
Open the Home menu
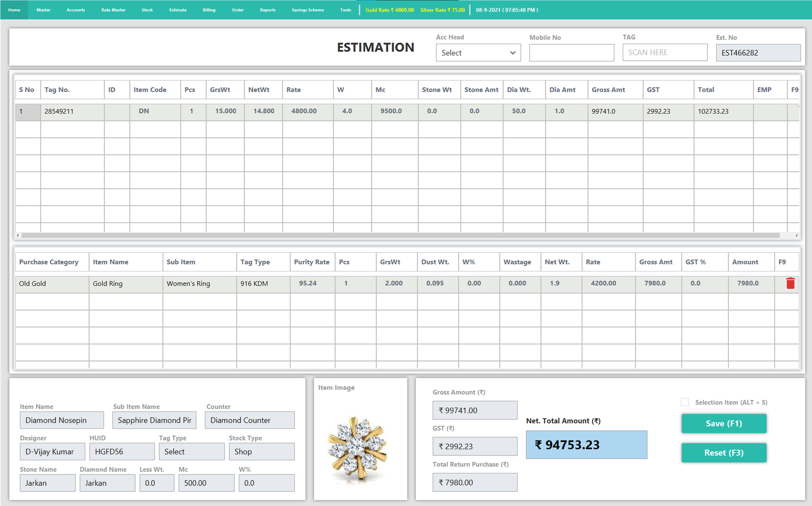(x=14, y=10)
